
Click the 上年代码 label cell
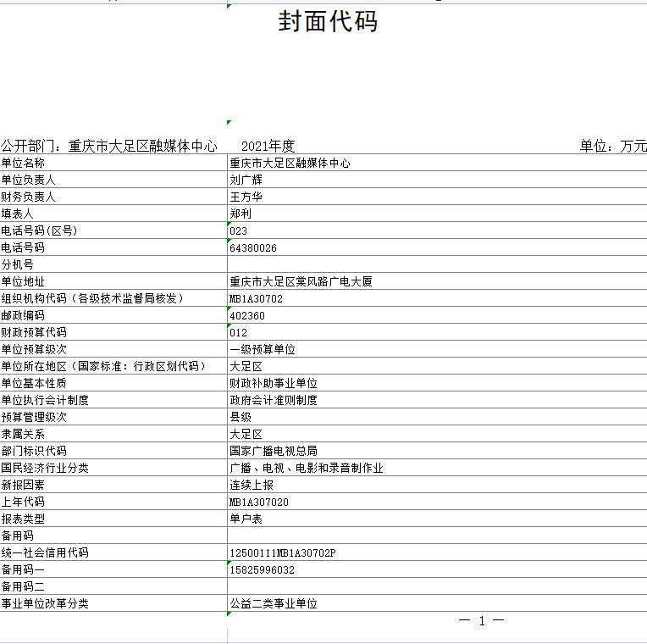(x=113, y=501)
